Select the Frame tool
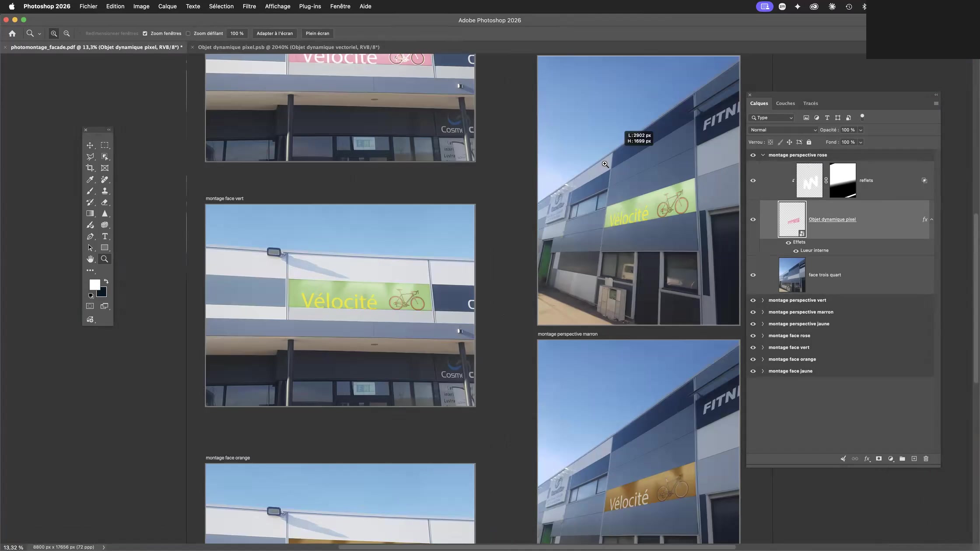980x551 pixels. (105, 168)
